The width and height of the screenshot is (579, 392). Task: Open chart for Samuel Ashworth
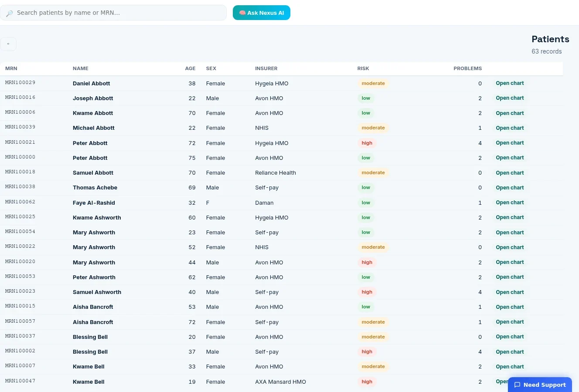[x=510, y=292]
